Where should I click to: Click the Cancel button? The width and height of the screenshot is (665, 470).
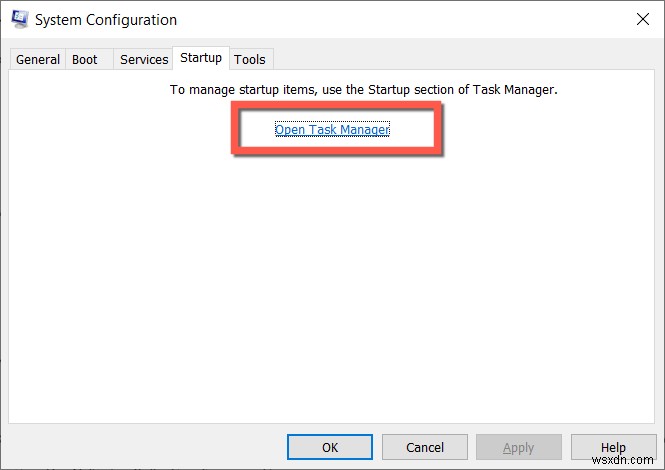[x=425, y=447]
